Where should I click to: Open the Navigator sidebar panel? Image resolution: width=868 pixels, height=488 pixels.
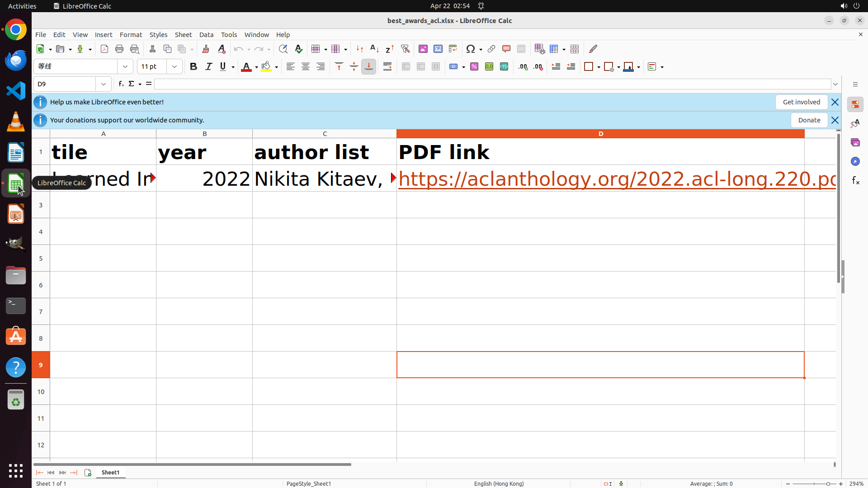(855, 161)
